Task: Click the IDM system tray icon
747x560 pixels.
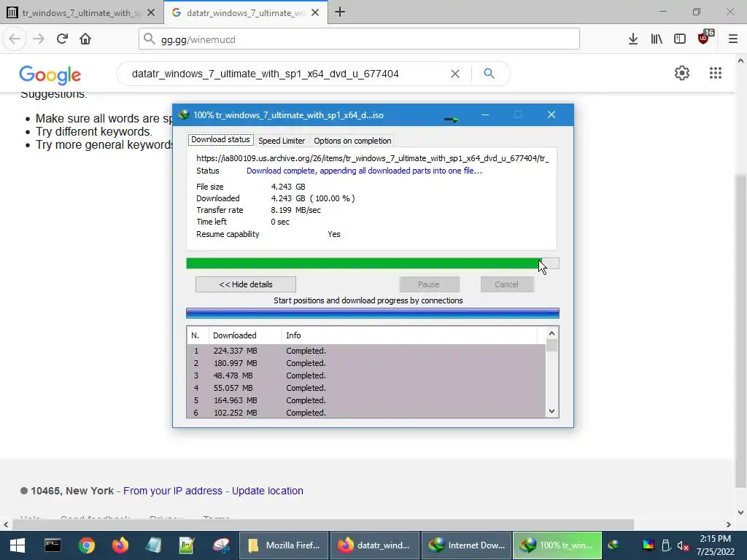Action: 614,545
